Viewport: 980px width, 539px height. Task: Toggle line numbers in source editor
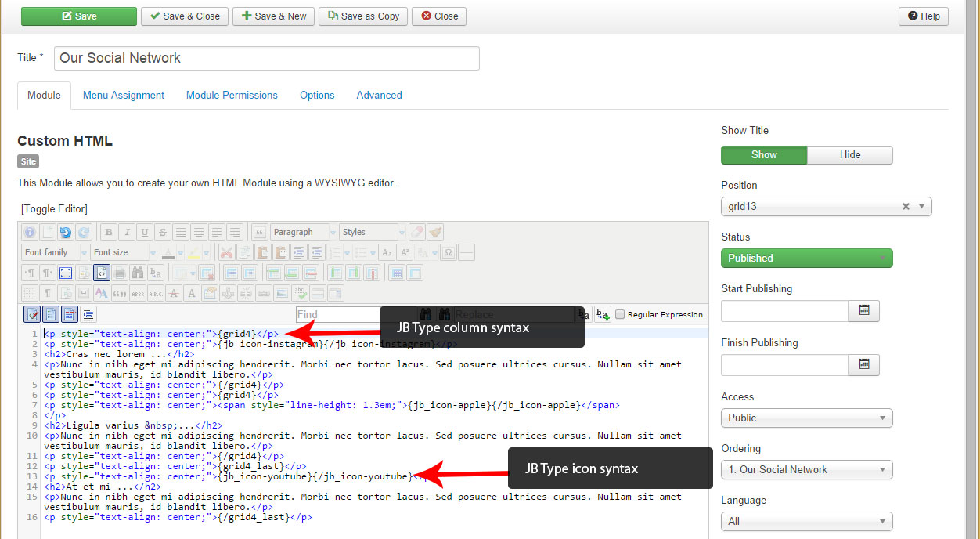(51, 314)
